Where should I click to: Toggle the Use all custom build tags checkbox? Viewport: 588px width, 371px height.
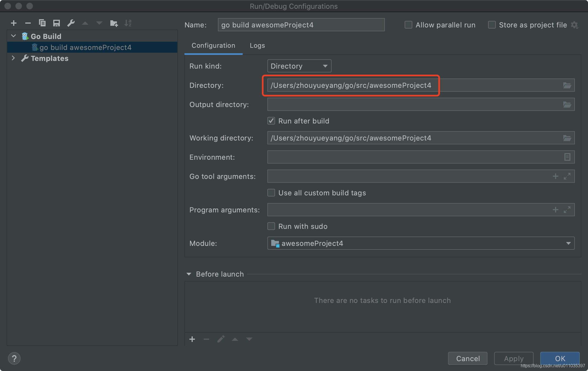270,193
